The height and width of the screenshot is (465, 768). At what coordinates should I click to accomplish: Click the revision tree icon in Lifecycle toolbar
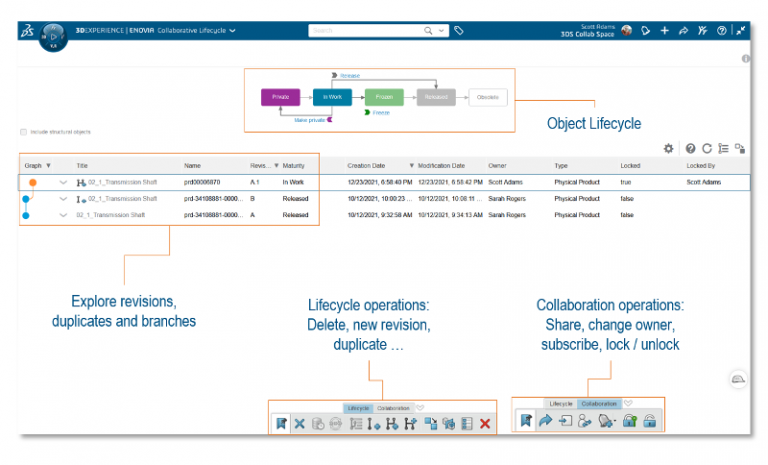(356, 424)
